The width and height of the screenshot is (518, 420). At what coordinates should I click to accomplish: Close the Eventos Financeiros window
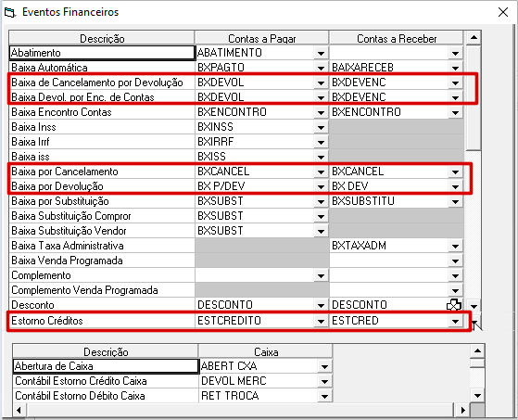point(503,13)
